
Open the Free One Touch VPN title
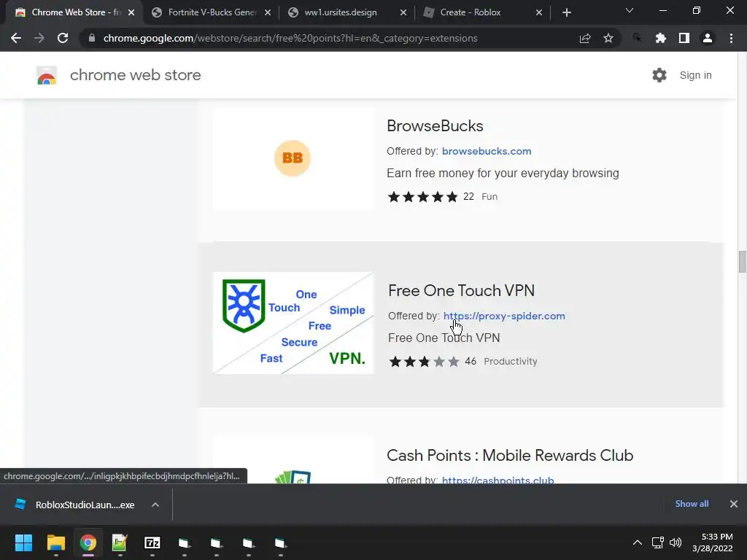click(x=461, y=290)
